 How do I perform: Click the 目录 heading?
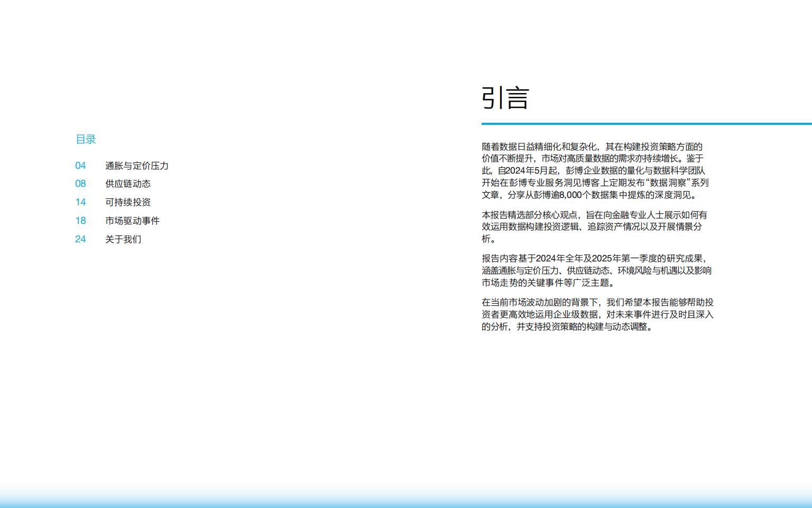[x=86, y=139]
